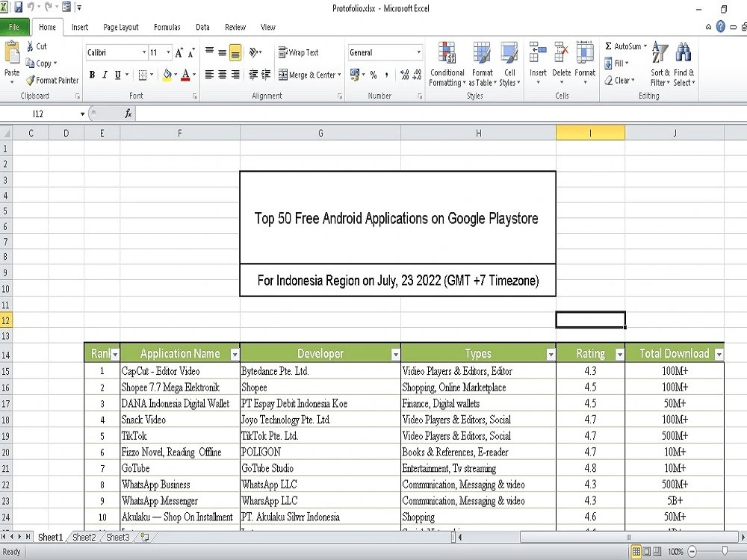Switch to Sheet3 tab
The image size is (747, 560).
tap(118, 537)
